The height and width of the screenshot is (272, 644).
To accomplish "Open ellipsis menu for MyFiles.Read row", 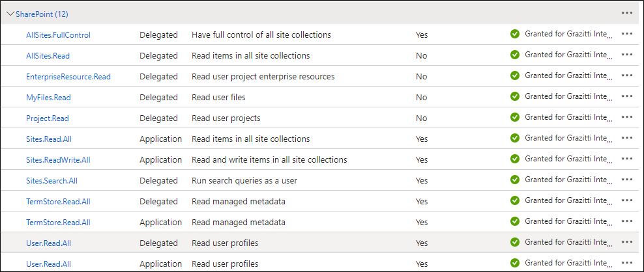I will 627,97.
